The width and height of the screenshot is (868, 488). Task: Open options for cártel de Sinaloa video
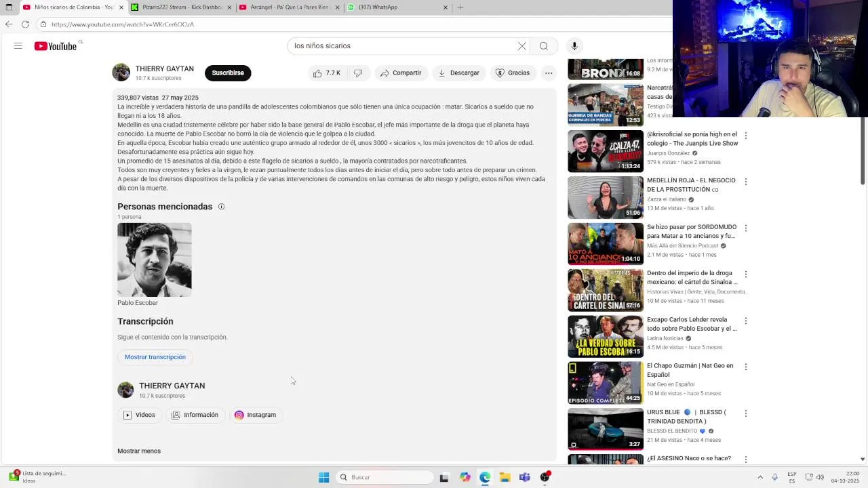pos(745,274)
